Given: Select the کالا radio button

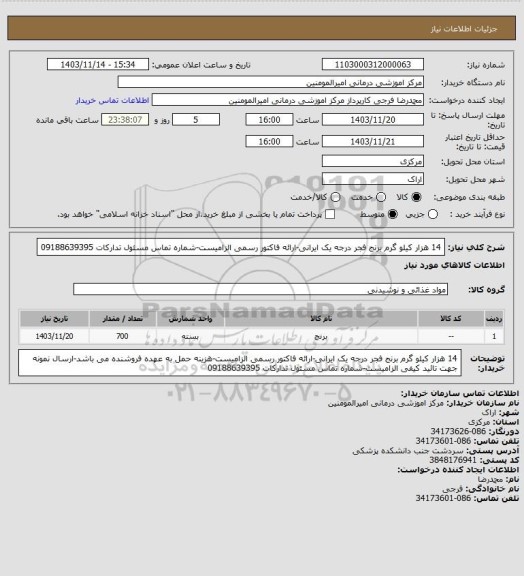Looking at the screenshot, I should (416, 197).
